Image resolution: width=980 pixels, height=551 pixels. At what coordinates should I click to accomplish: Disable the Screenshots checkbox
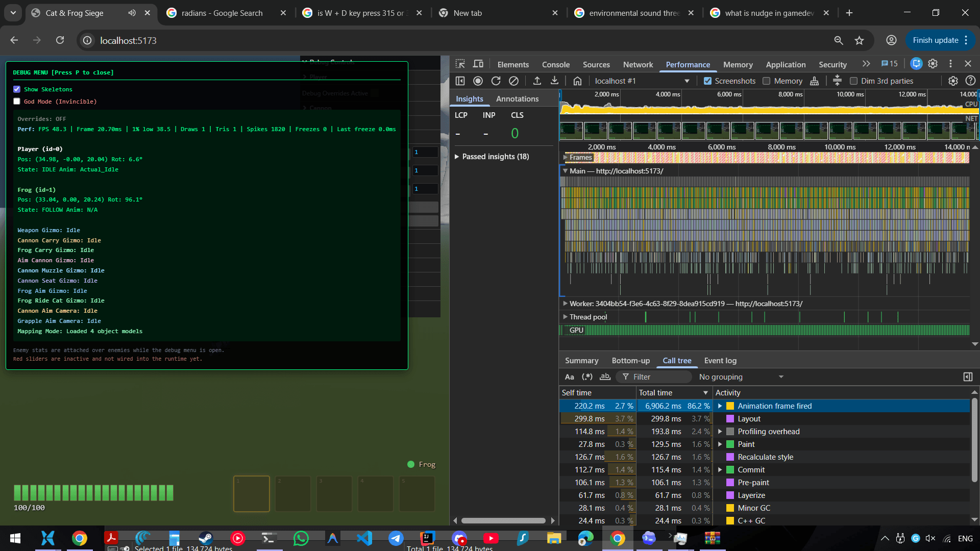(707, 81)
